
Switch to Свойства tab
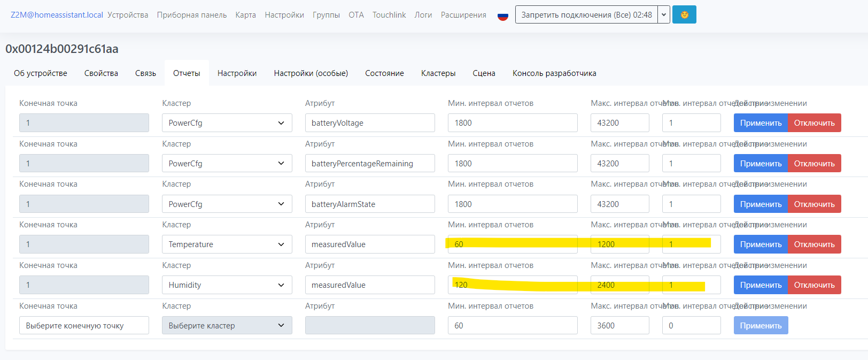(x=101, y=73)
